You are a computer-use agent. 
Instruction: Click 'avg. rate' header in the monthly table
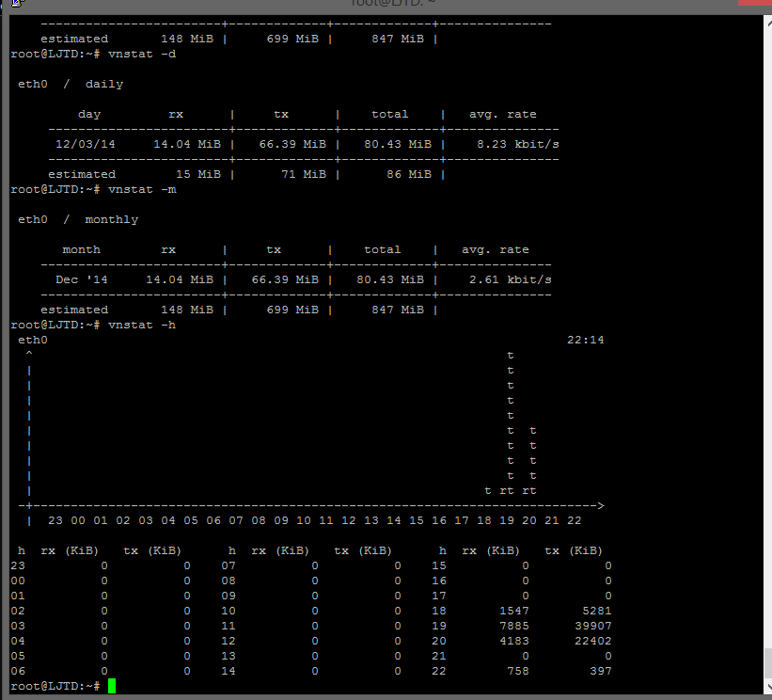tap(496, 249)
